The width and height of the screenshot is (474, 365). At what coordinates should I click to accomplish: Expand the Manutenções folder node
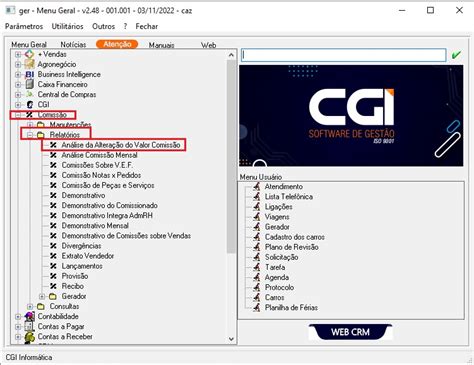30,125
